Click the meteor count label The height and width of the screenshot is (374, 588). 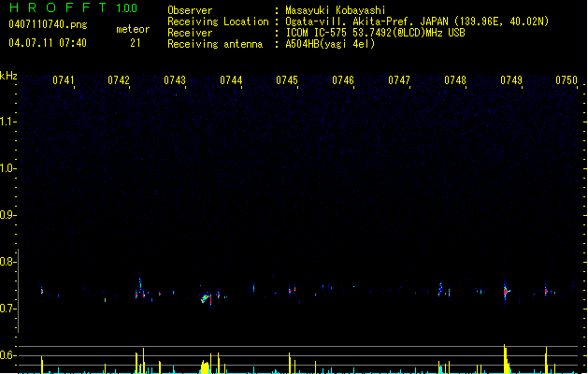point(133,29)
